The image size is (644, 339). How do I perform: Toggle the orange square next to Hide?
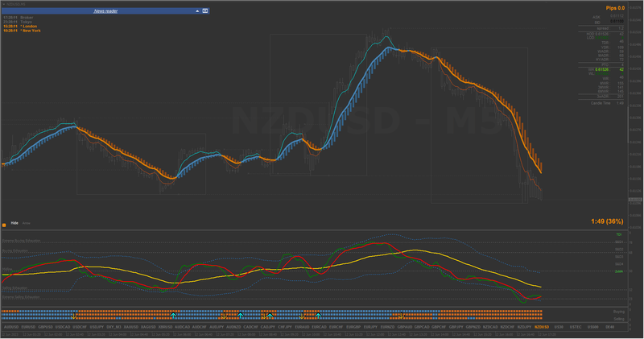click(4, 225)
